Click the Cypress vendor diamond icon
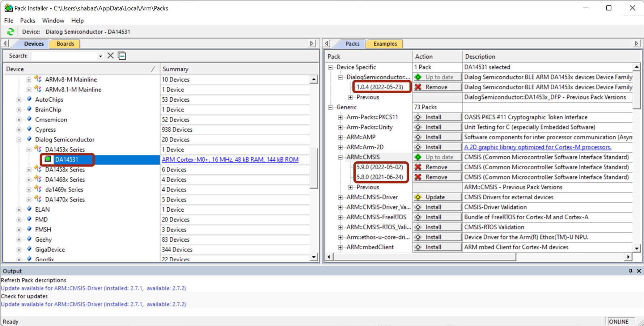 pos(30,129)
